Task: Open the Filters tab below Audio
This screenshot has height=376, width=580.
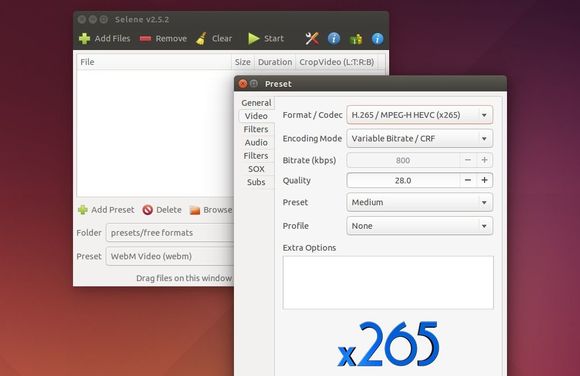Action: point(256,156)
